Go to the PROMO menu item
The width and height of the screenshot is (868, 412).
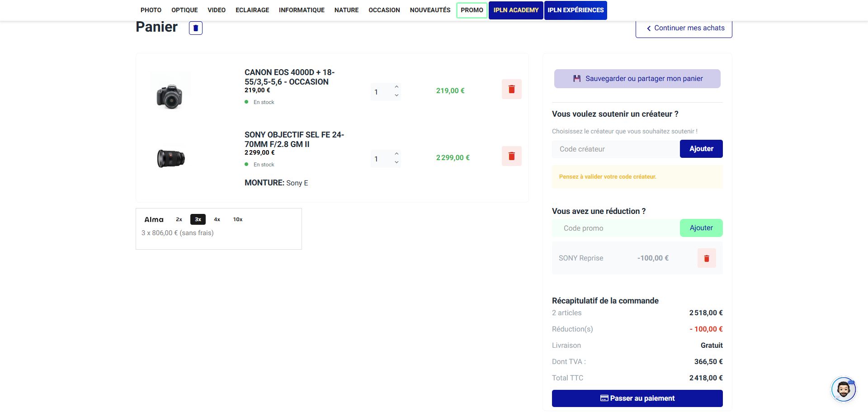472,10
